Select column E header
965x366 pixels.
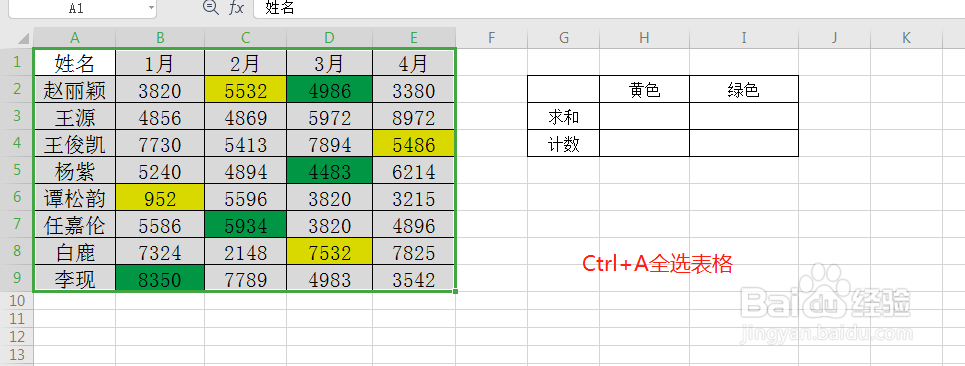click(414, 38)
